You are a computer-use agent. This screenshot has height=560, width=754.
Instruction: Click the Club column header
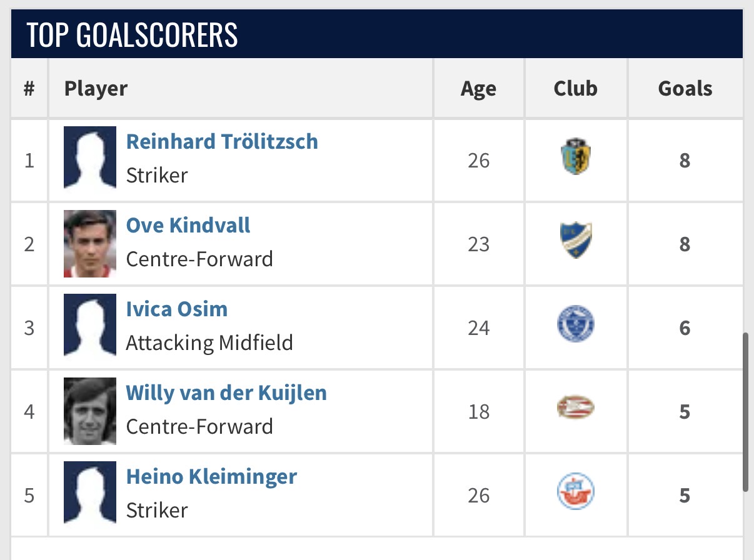(575, 89)
